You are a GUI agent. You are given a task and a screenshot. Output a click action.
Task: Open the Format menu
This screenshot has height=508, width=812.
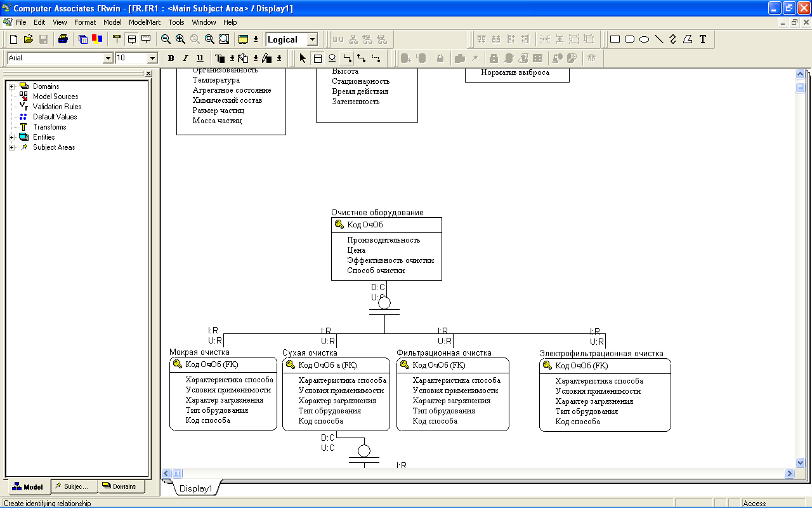(x=85, y=22)
